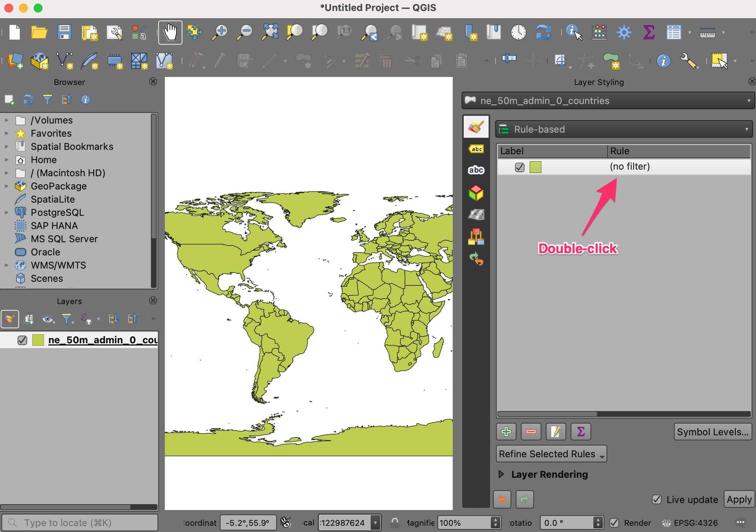Click the green Add rule plus icon
This screenshot has height=532, width=756.
point(506,432)
